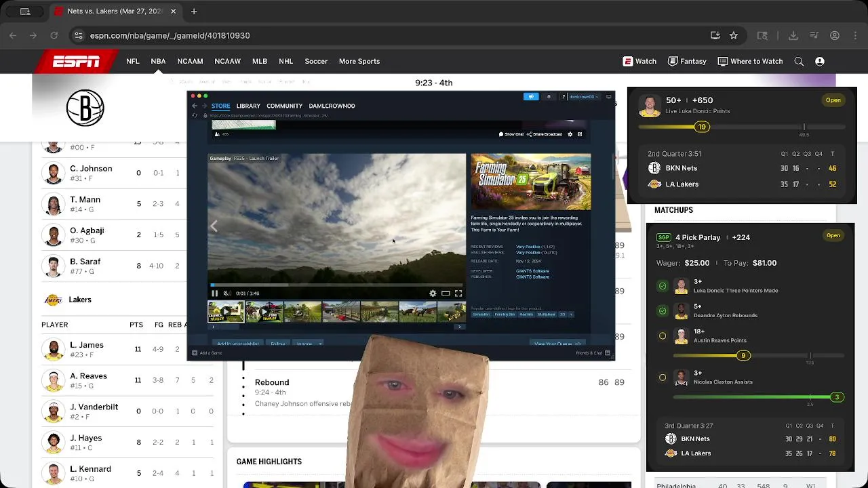Image resolution: width=868 pixels, height=488 pixels.
Task: Click site information icon in address bar
Action: (x=79, y=35)
